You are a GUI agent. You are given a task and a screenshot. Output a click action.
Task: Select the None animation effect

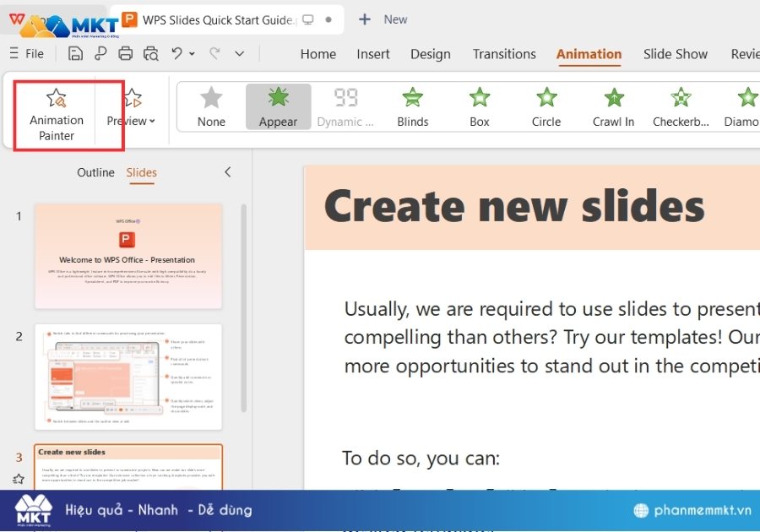[x=211, y=106]
